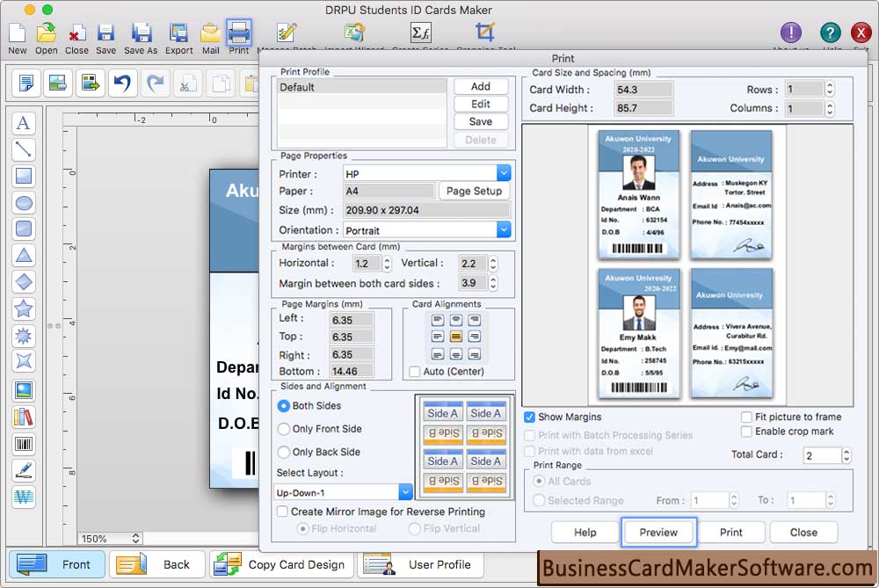The image size is (879, 588).
Task: Select the Diamond shape tool
Action: pyautogui.click(x=24, y=282)
